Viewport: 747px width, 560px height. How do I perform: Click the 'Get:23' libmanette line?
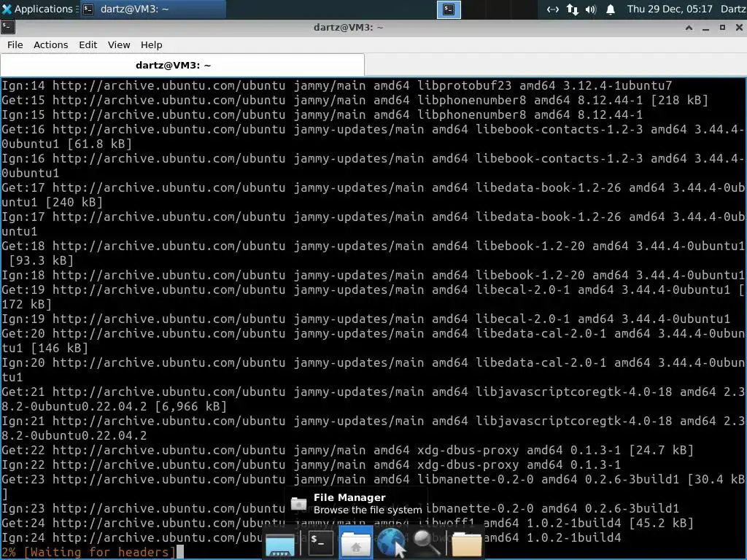(373, 479)
